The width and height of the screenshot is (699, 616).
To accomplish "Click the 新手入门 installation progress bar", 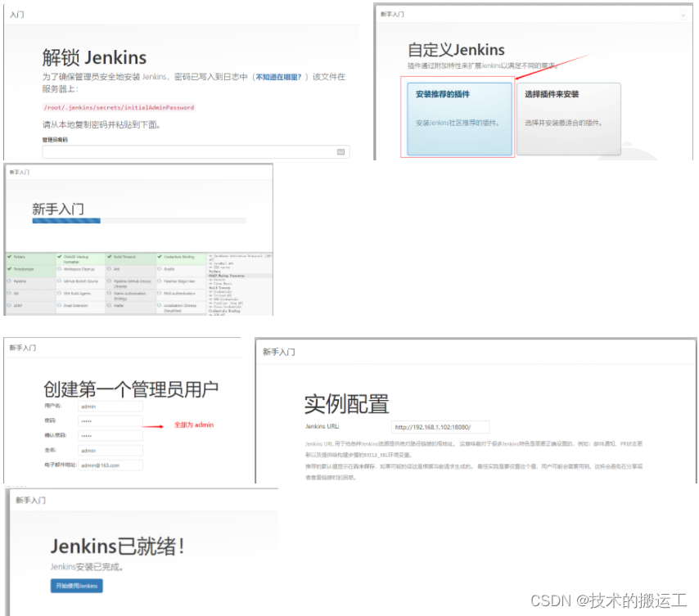I will point(139,221).
